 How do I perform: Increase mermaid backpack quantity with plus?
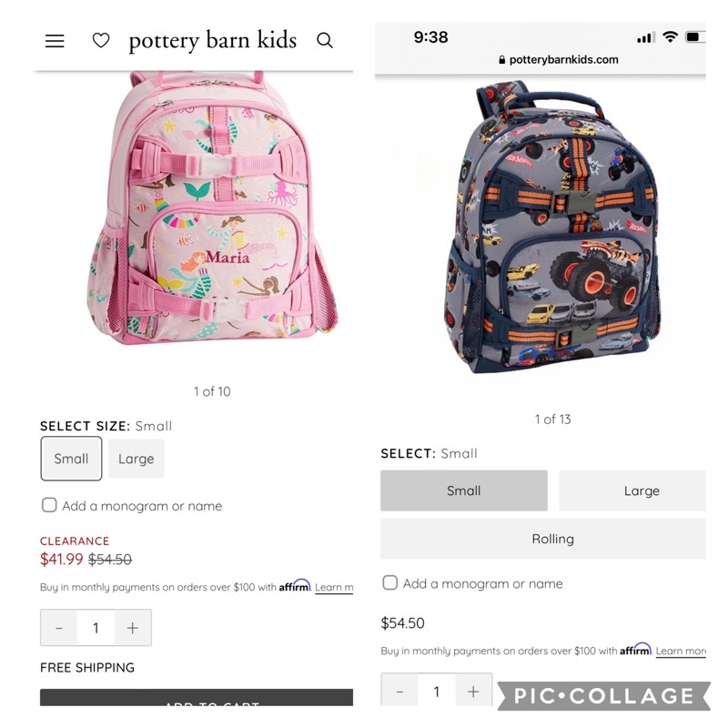133,628
